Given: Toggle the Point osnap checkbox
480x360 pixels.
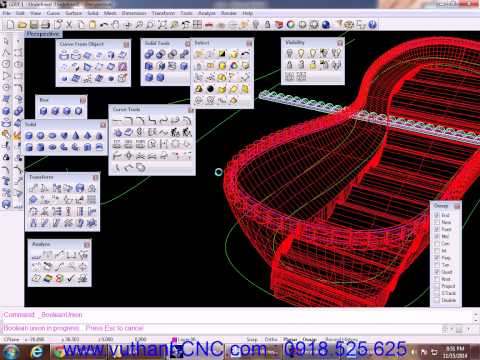Looking at the screenshot, I should [437, 229].
